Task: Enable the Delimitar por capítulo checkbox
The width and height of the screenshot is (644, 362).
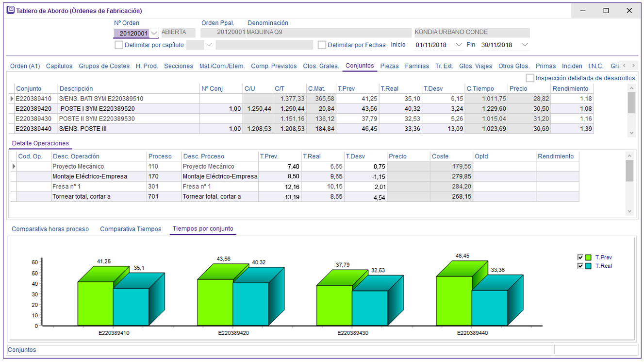Action: coord(119,45)
